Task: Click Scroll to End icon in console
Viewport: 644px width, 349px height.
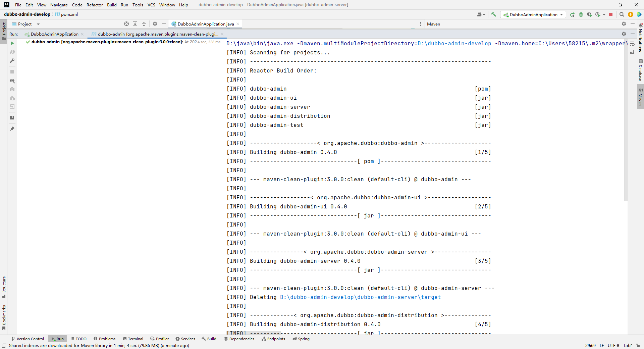Action: click(x=632, y=52)
